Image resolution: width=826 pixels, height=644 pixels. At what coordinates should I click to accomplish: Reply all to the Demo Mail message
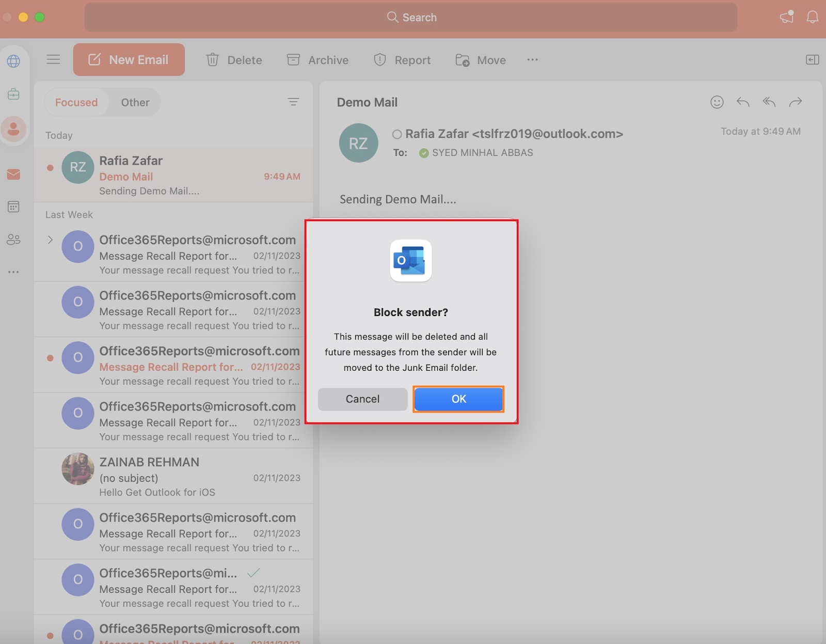pyautogui.click(x=769, y=102)
